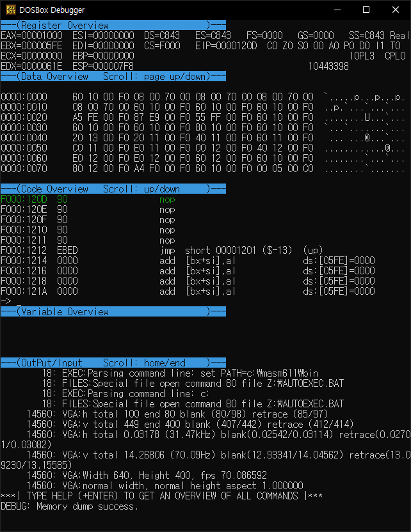Maximize the DOSBox Debugger window
411x532 pixels.
(366, 10)
